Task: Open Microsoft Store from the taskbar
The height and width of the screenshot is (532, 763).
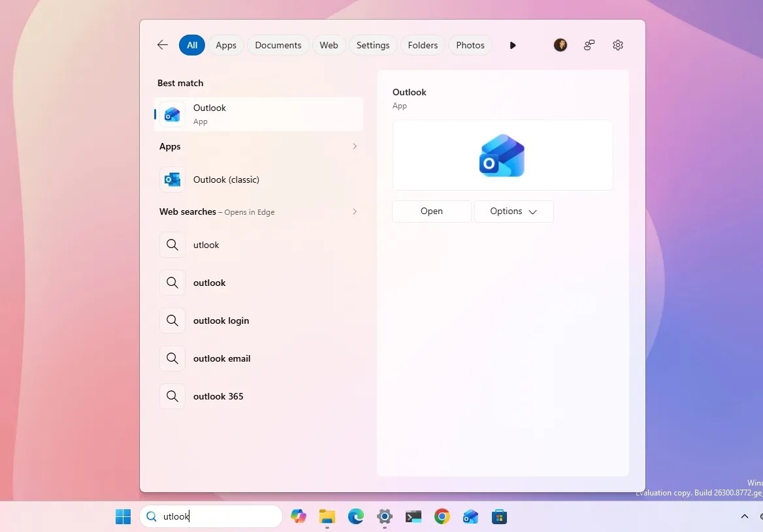Action: [x=499, y=516]
